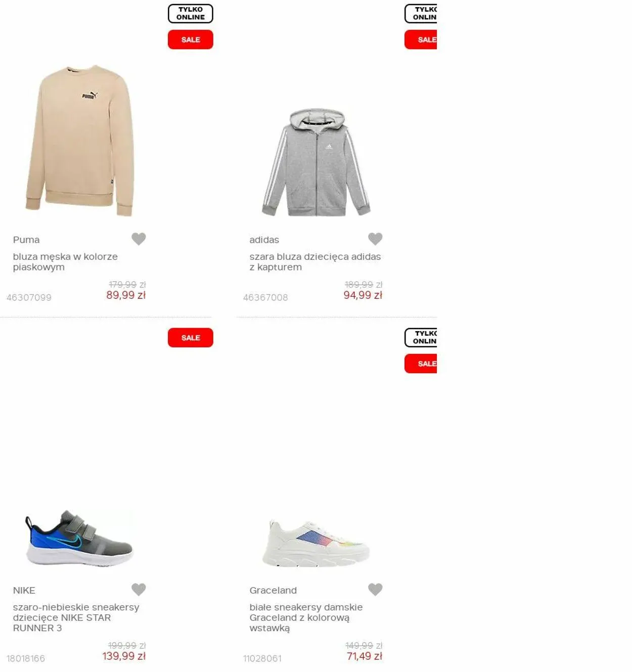Click SALE badge above Graceland sneakers
This screenshot has height=672, width=632.
[421, 364]
